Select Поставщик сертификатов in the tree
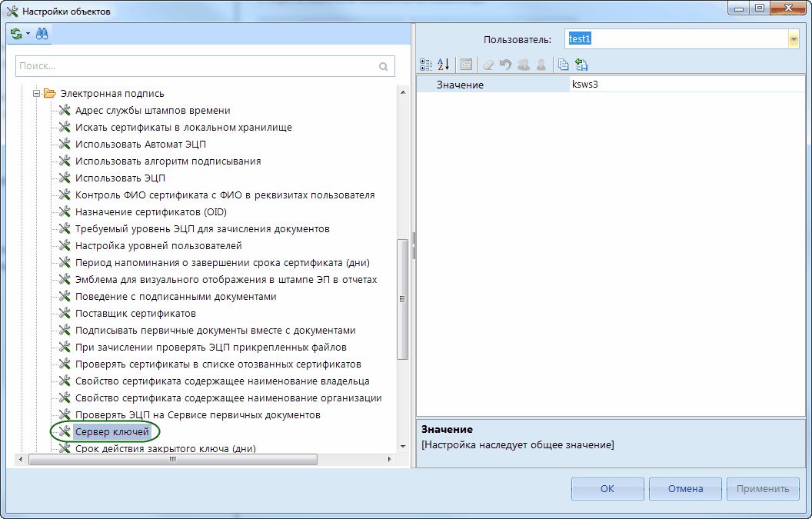This screenshot has width=812, height=519. point(135,314)
